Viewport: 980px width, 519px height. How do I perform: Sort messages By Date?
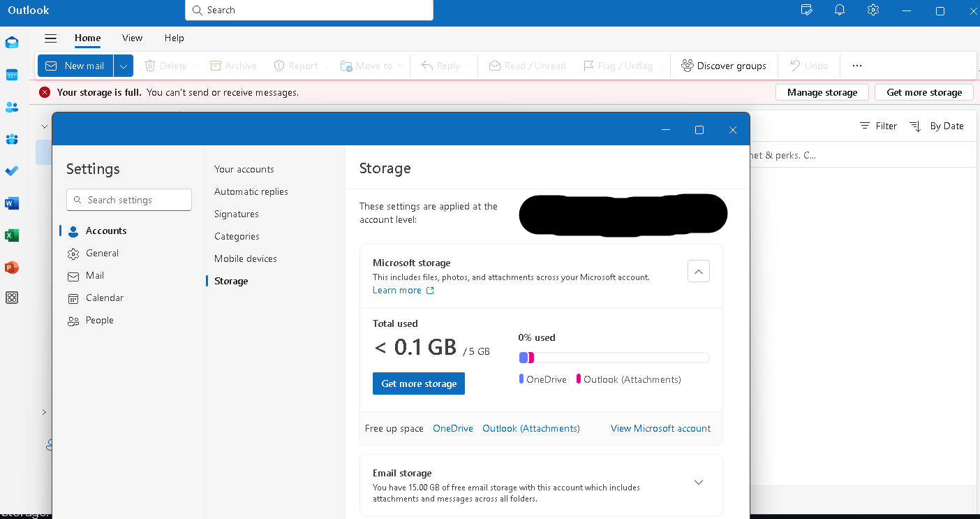[x=937, y=126]
